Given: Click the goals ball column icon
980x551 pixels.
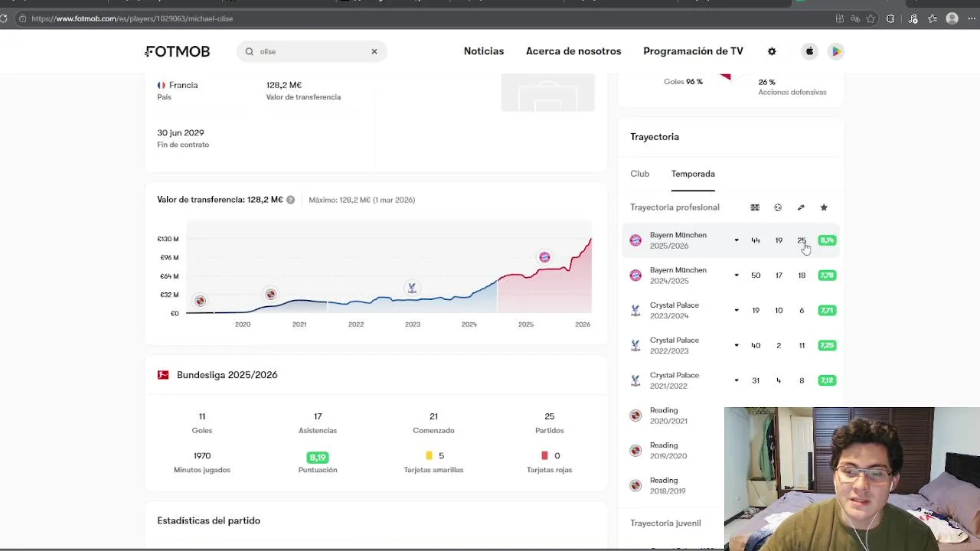Looking at the screenshot, I should click(x=778, y=207).
